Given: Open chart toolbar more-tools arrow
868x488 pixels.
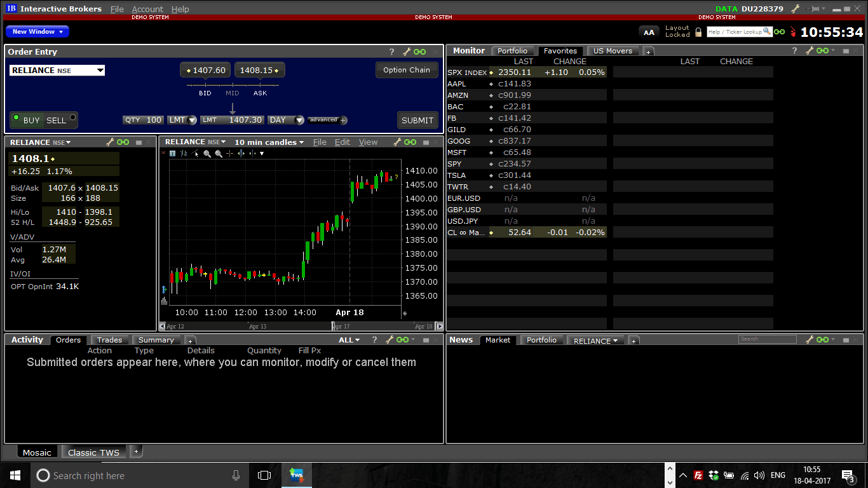Looking at the screenshot, I should click(x=261, y=153).
